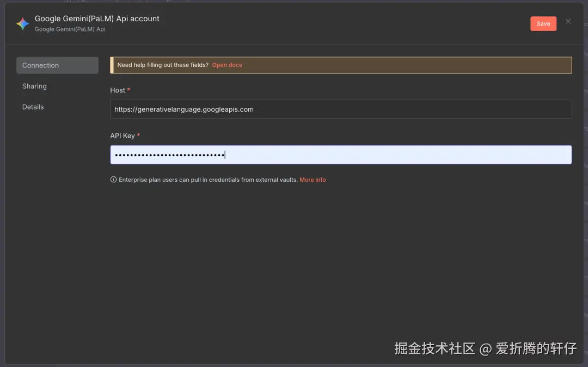The image size is (588, 367).
Task: Dismiss the dialog with the X icon
Action: click(568, 21)
